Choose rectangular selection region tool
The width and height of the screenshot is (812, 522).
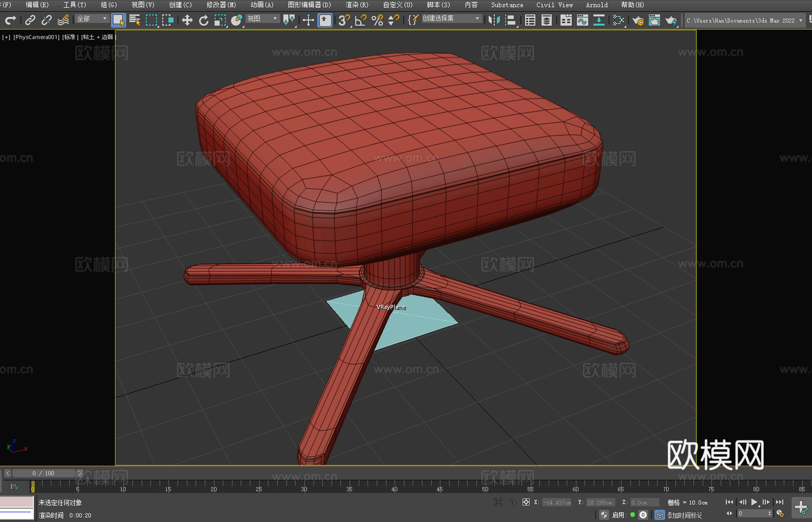pos(151,20)
